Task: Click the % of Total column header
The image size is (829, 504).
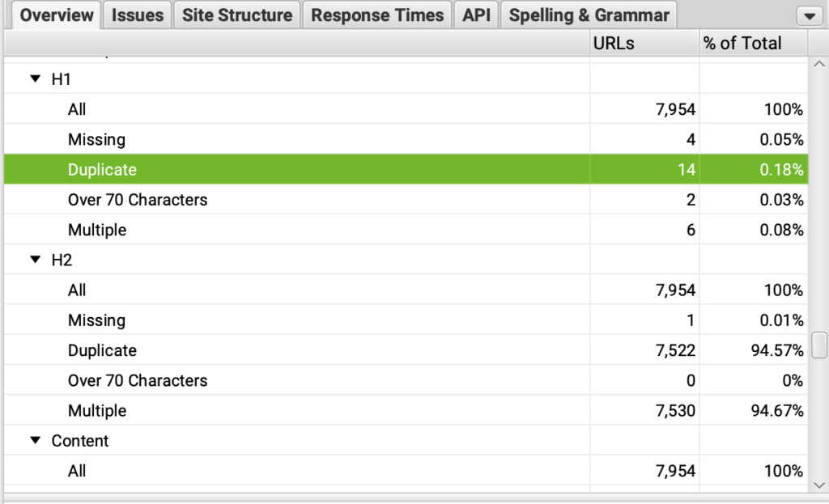Action: click(x=753, y=44)
